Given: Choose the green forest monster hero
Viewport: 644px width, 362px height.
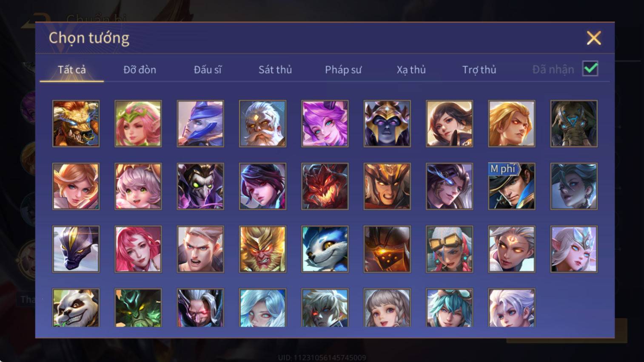Looking at the screenshot, I should [138, 308].
